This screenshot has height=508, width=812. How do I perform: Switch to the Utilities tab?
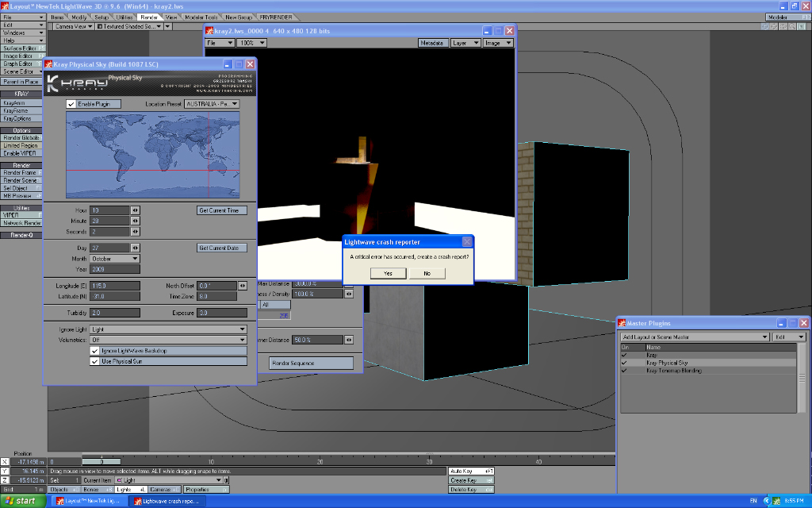(124, 17)
